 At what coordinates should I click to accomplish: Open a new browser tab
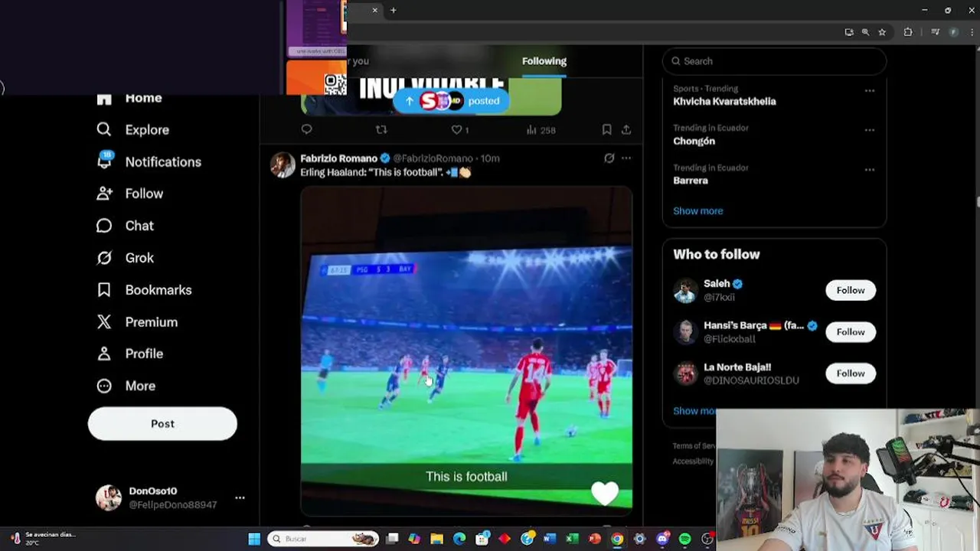(x=394, y=10)
